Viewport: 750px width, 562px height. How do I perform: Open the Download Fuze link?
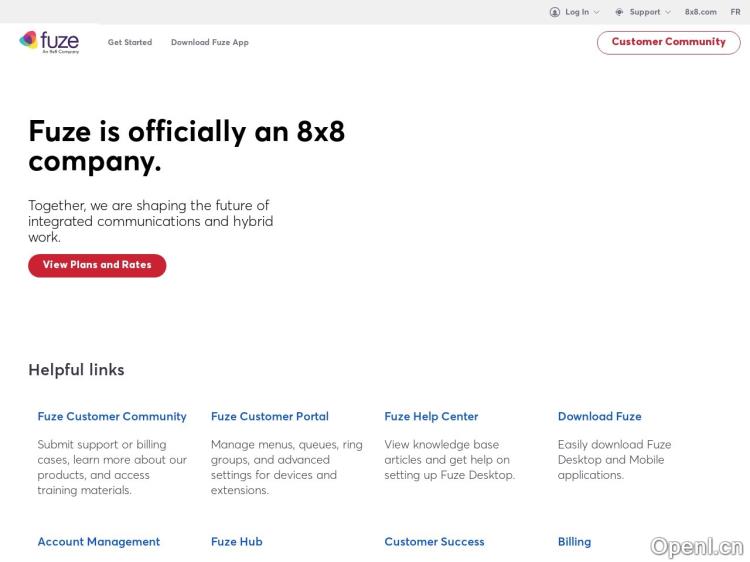tap(599, 416)
